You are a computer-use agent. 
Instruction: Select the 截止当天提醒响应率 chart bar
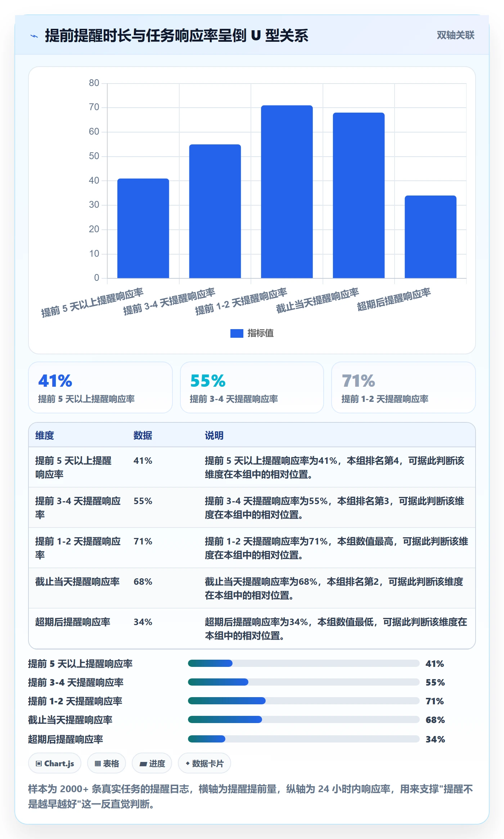point(359,195)
